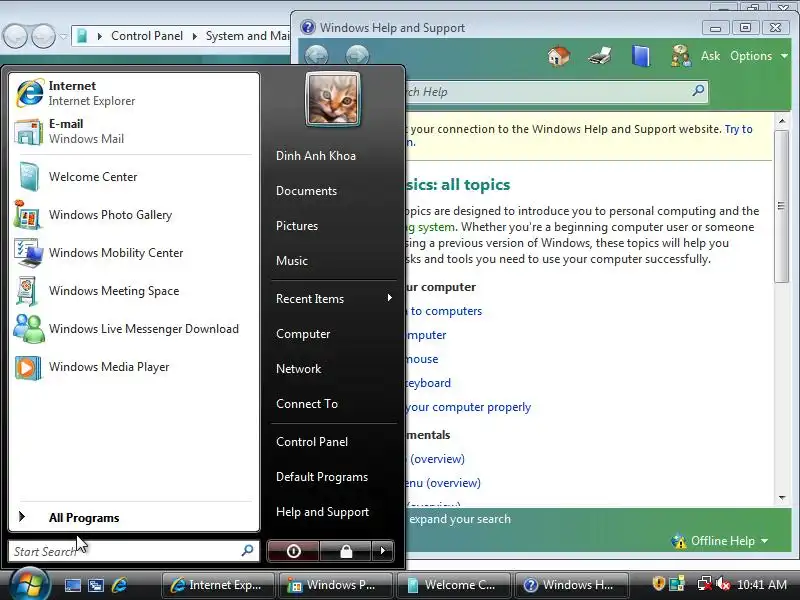Click Back button in Control Panel window
The width and height of the screenshot is (800, 600).
point(15,36)
